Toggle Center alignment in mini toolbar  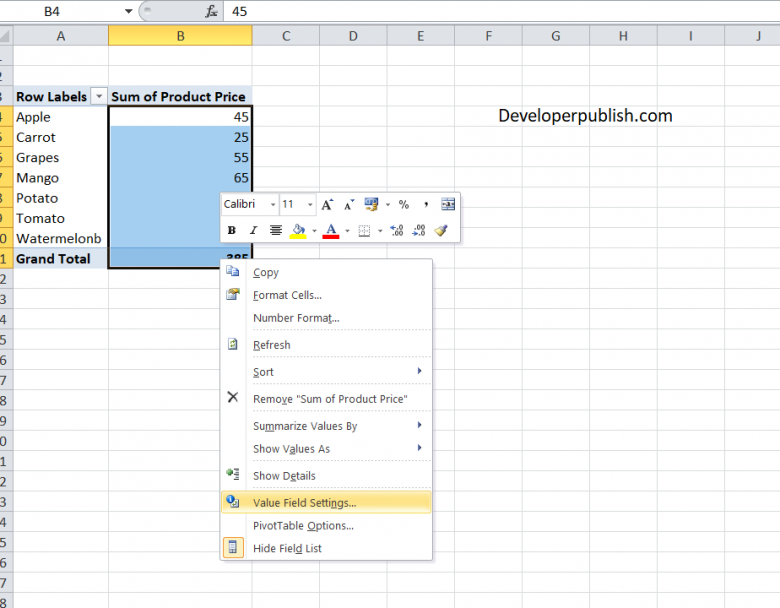[x=276, y=230]
